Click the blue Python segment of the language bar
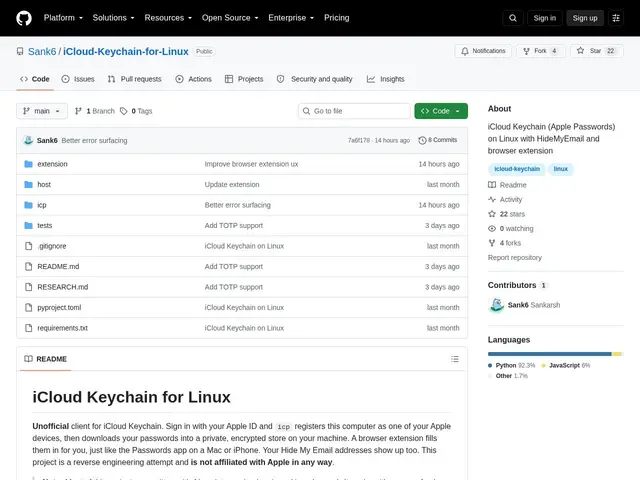Image resolution: width=640 pixels, height=480 pixels. (549, 354)
